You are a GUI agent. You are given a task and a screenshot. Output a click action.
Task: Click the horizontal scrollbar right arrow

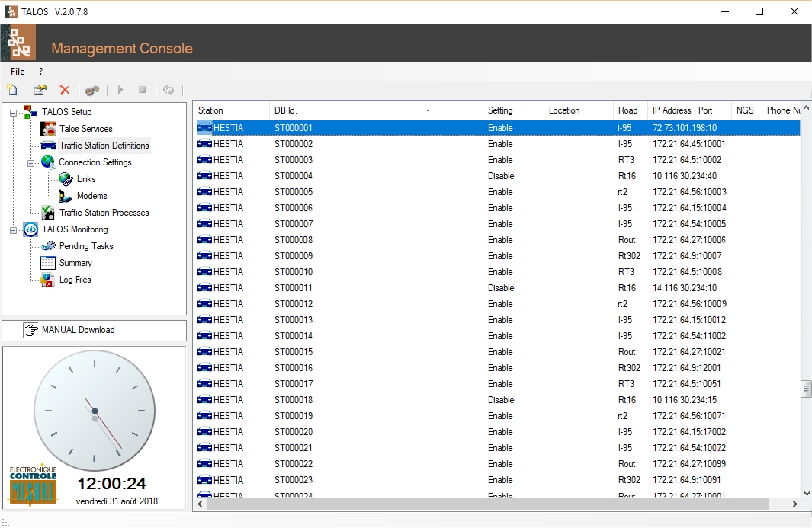tap(795, 504)
